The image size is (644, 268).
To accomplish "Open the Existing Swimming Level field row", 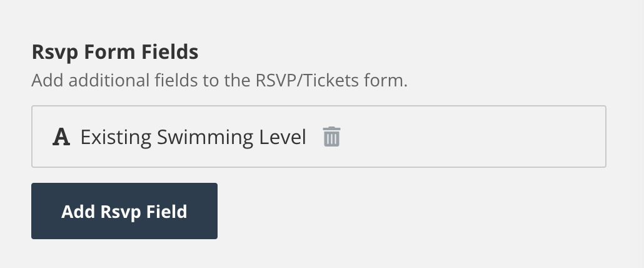I will [319, 137].
